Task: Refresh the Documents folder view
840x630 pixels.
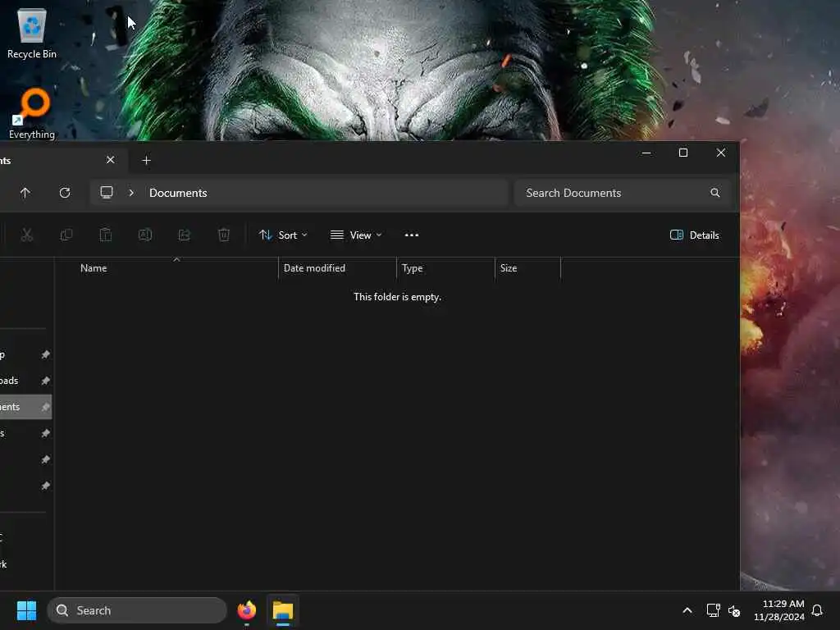Action: click(65, 193)
